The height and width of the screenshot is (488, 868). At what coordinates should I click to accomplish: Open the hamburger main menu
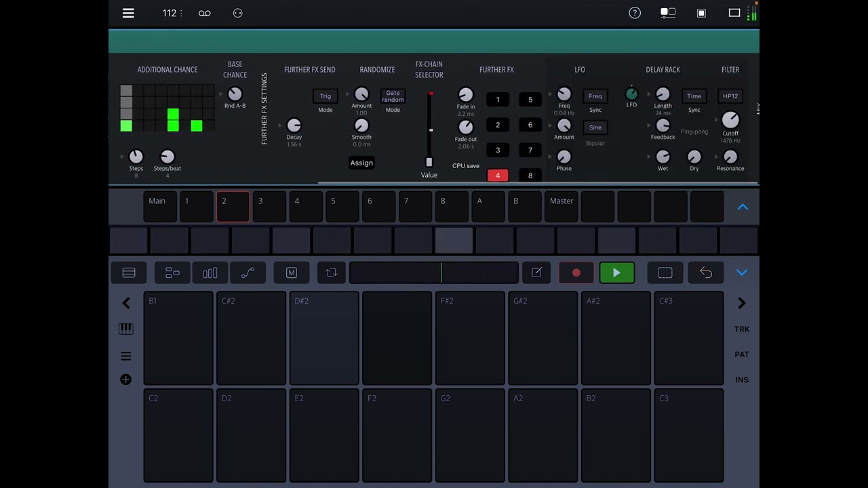click(128, 13)
